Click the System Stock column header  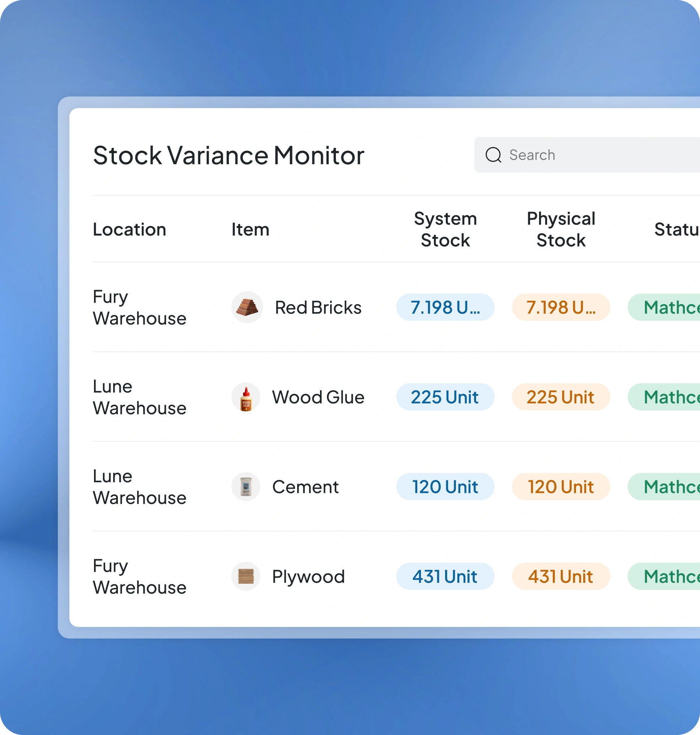click(x=445, y=229)
